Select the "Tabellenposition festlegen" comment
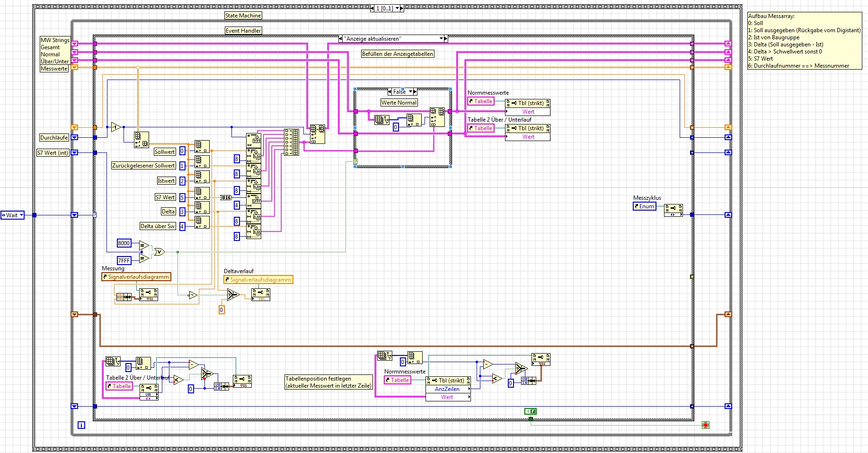Screen dimensions: 868x453 tap(328, 382)
